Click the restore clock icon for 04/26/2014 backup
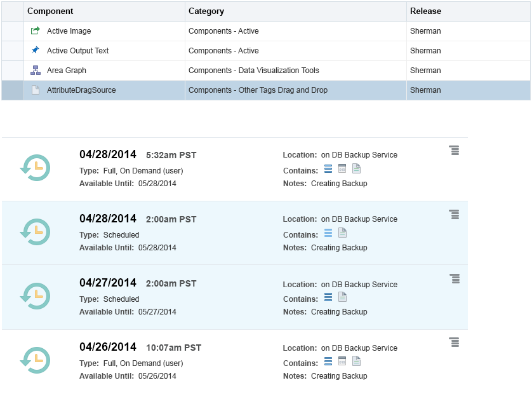The width and height of the screenshot is (532, 406). click(x=35, y=360)
